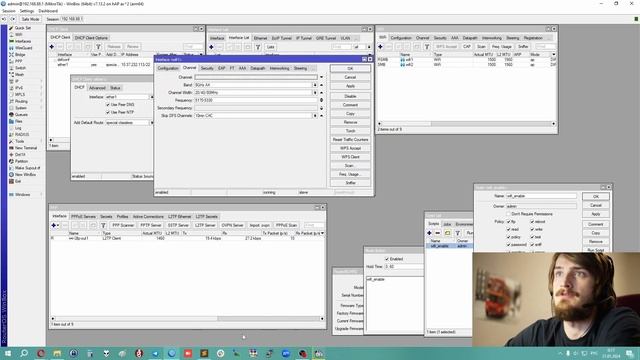Click horizontal scrollbar in PPP window
This screenshot has height=360, width=640.
(x=187, y=318)
